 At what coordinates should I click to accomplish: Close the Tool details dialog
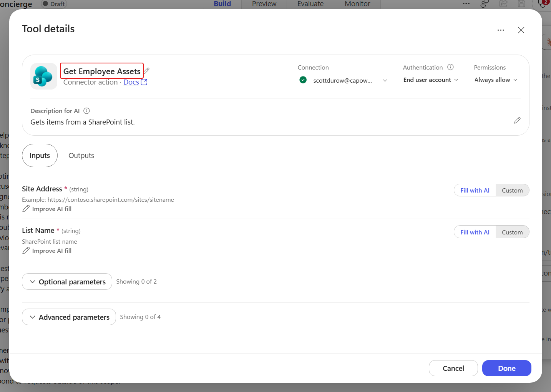coord(521,30)
